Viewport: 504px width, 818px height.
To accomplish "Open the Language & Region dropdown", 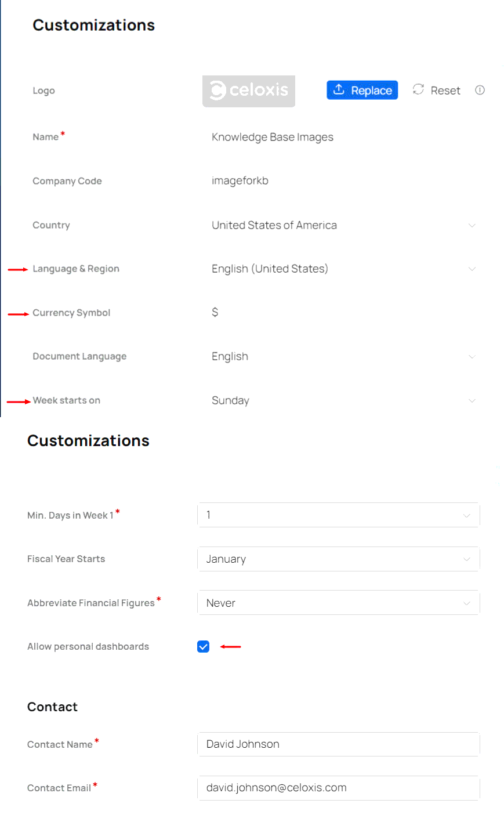I will pos(342,269).
